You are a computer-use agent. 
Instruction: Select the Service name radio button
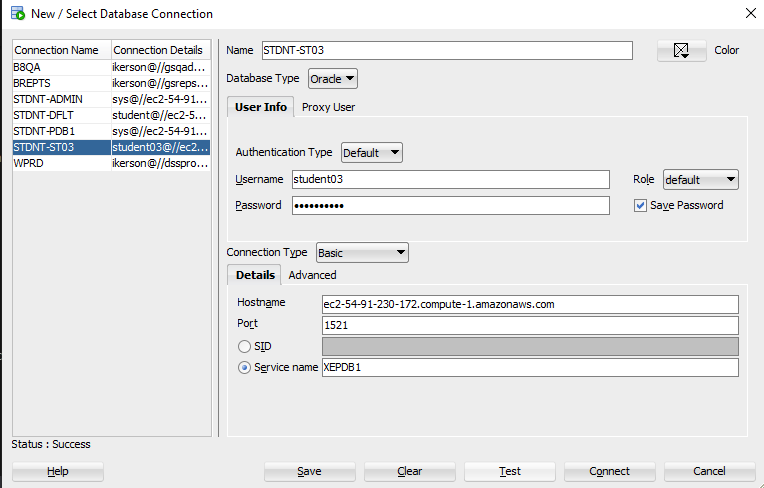244,367
